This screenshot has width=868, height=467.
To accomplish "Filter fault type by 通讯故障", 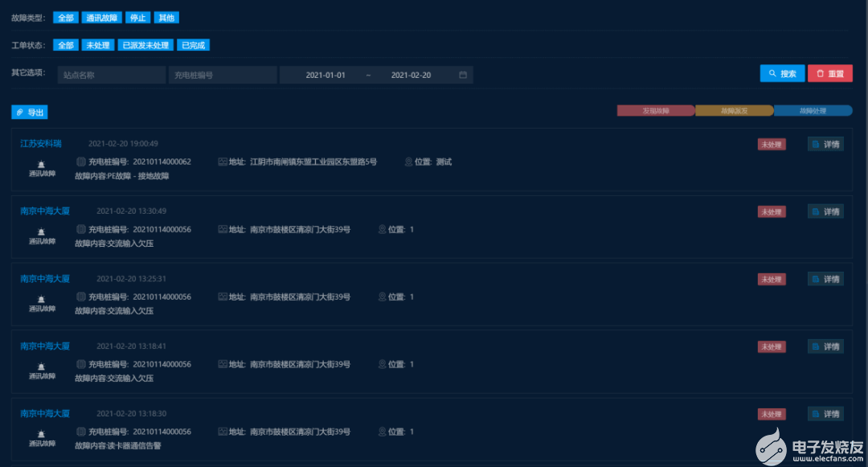I will [x=102, y=18].
